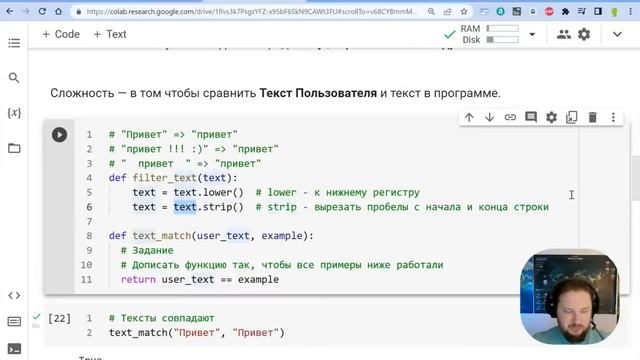This screenshot has width=640, height=360.
Task: Click the browser forward arrow
Action: [26, 11]
